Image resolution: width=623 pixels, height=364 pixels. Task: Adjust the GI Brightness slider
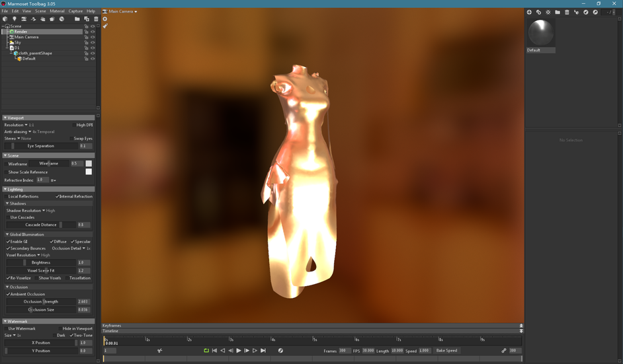click(x=41, y=262)
